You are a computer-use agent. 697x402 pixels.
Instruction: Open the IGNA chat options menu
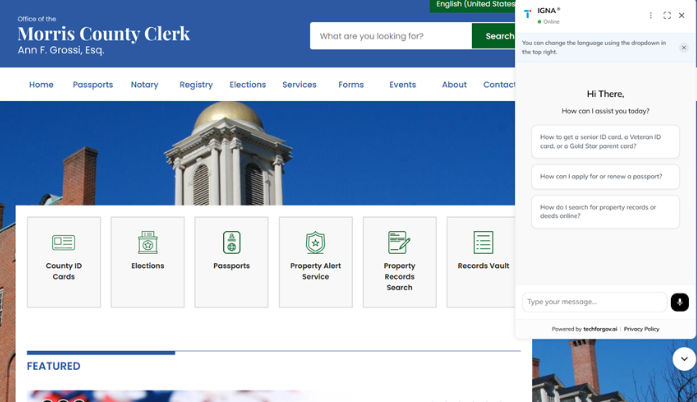[651, 16]
